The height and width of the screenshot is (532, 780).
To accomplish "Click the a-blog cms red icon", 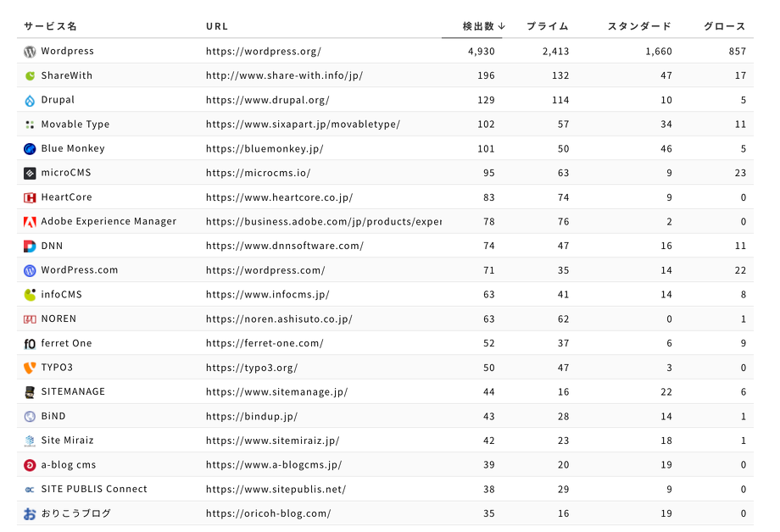I will coord(30,466).
